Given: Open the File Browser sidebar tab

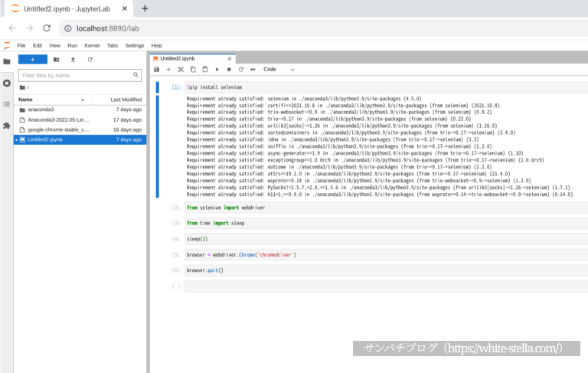Looking at the screenshot, I should pyautogui.click(x=7, y=61).
